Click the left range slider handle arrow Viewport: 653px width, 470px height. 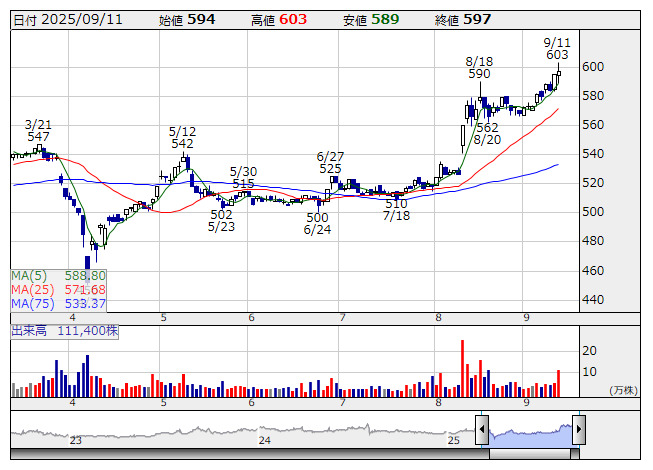(482, 429)
